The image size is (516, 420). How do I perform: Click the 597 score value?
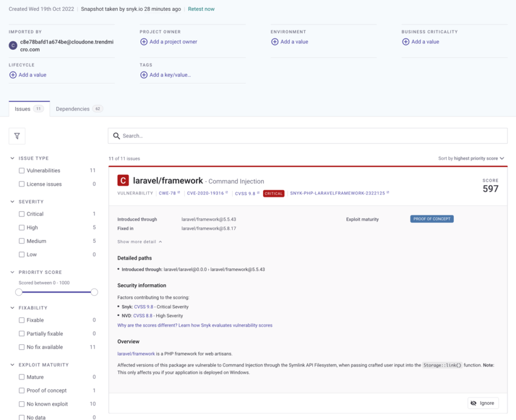point(490,189)
